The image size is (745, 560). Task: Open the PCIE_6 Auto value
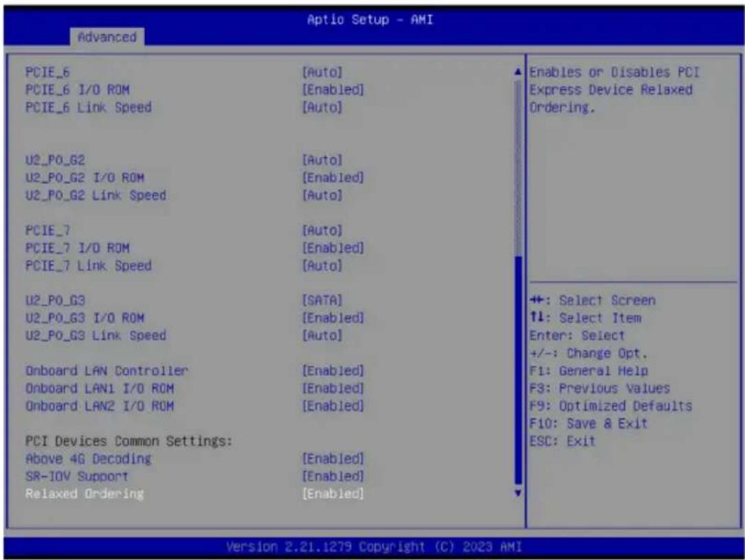(322, 72)
